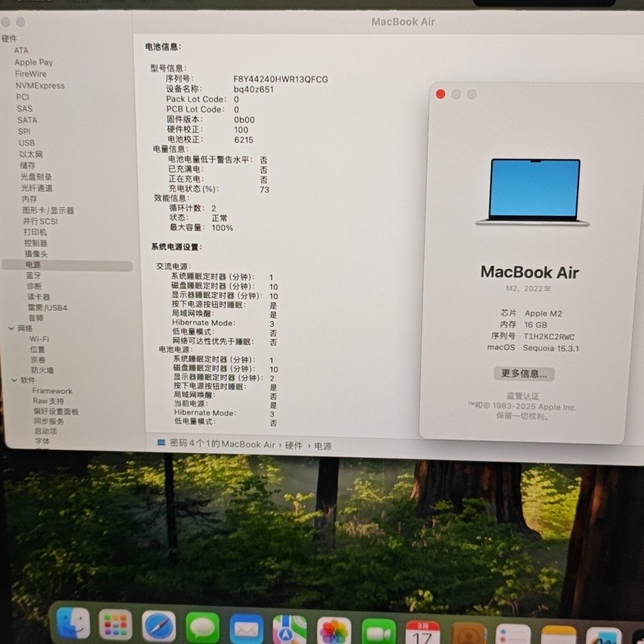Select 打印机 in the sidebar

(x=35, y=232)
